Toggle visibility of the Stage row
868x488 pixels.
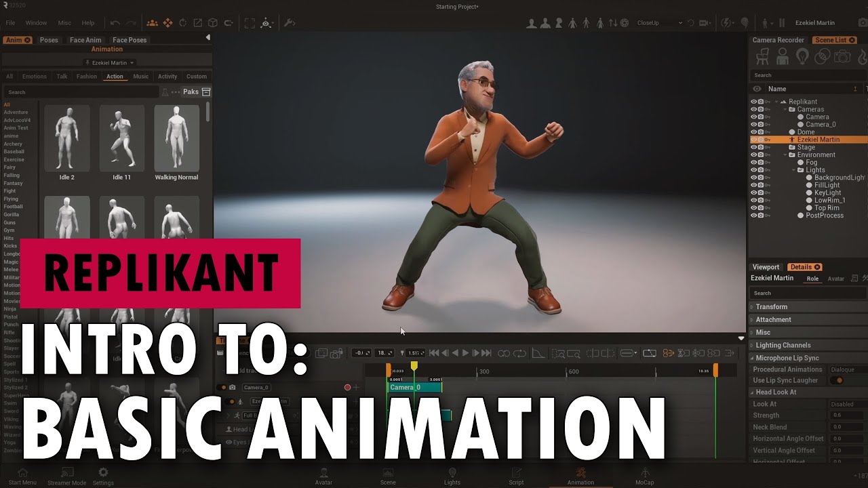[753, 147]
